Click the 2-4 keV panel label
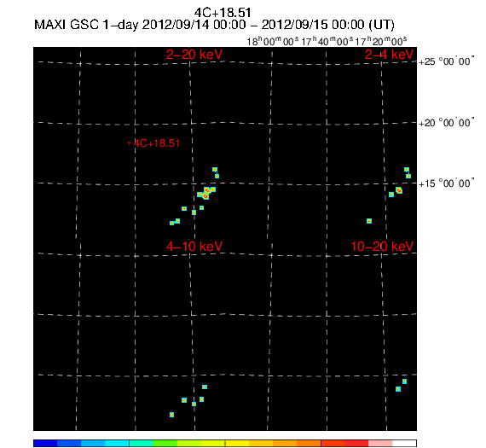The height and width of the screenshot is (448, 486). [x=389, y=55]
